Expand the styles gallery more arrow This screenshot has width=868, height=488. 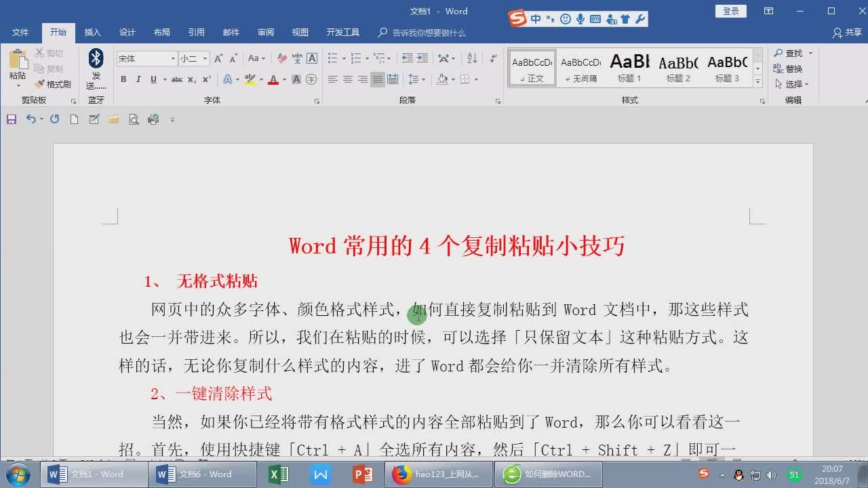757,81
